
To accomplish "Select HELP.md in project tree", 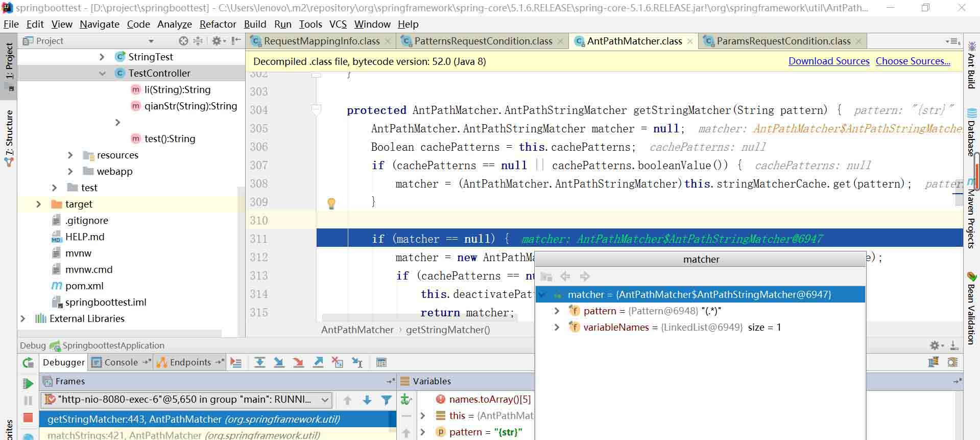I will point(85,237).
